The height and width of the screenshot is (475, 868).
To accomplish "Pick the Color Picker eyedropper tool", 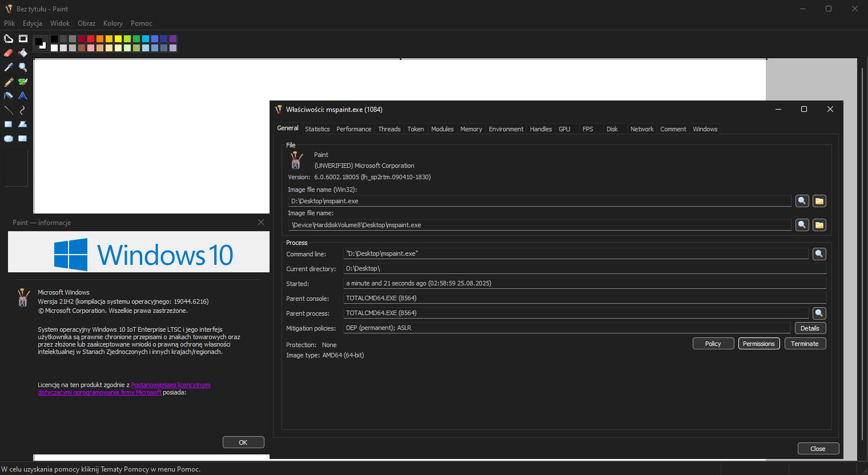I will [9, 67].
